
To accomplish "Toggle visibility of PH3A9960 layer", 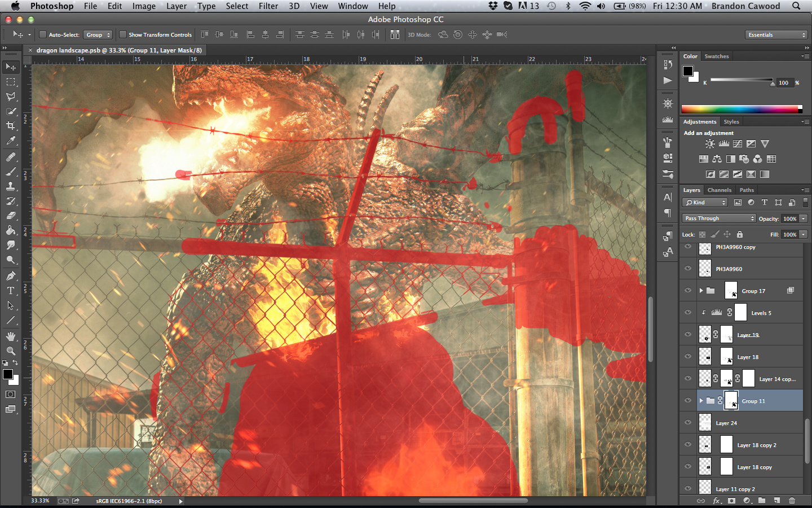I will coord(688,269).
